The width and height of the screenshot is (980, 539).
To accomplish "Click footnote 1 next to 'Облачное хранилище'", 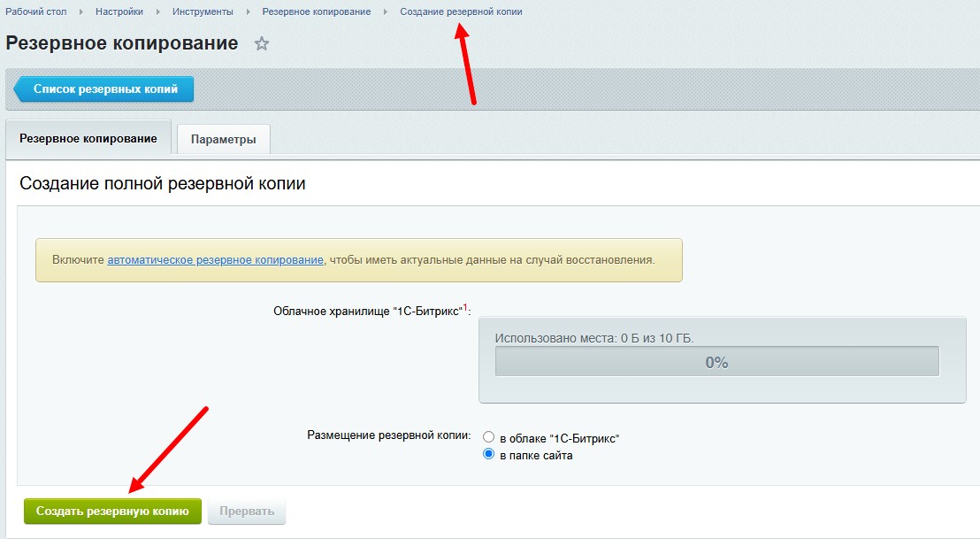I will [x=465, y=307].
